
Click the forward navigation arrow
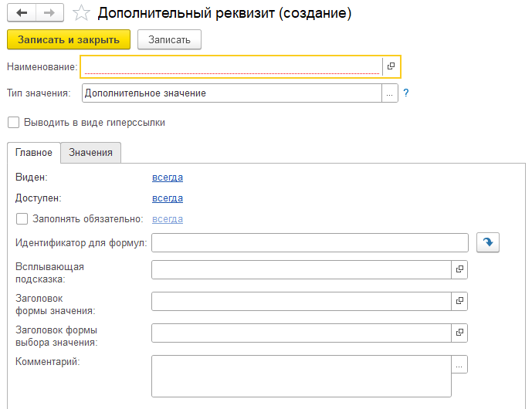click(x=49, y=14)
